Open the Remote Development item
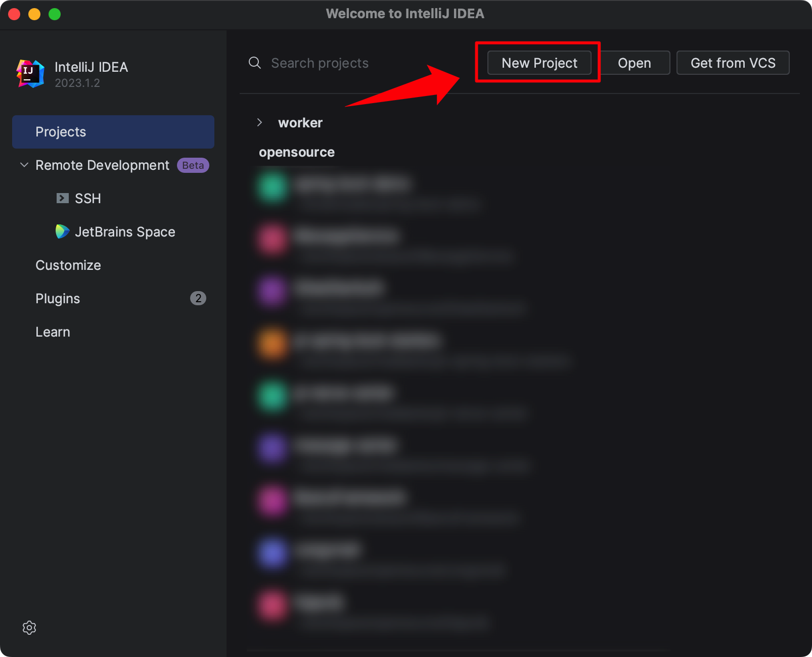 coord(102,165)
